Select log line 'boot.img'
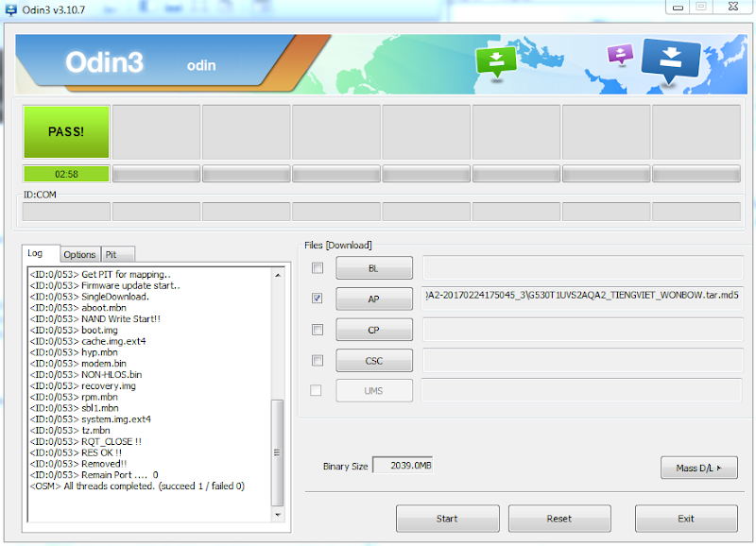Screen dimensions: 756x546 point(74,330)
